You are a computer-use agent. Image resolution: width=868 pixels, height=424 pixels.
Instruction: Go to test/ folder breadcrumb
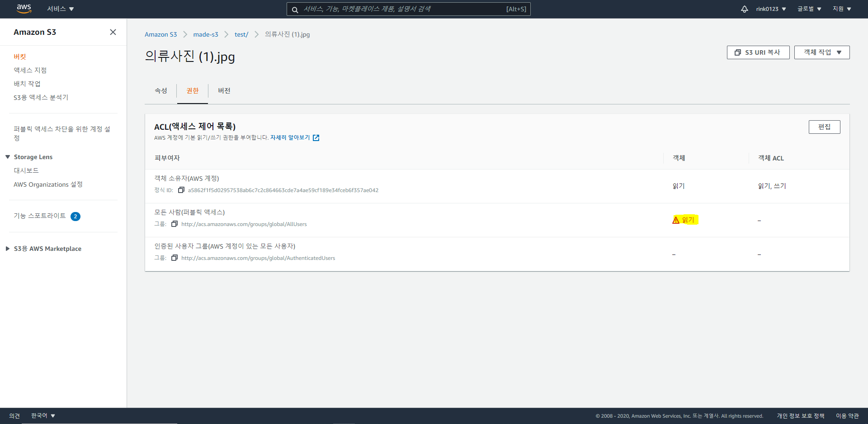coord(241,34)
